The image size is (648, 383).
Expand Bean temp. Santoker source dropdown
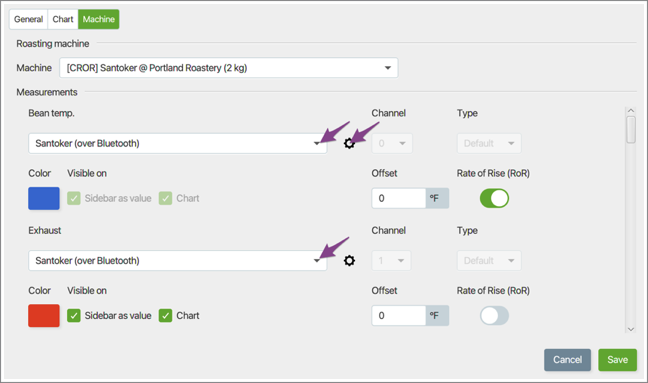[177, 143]
